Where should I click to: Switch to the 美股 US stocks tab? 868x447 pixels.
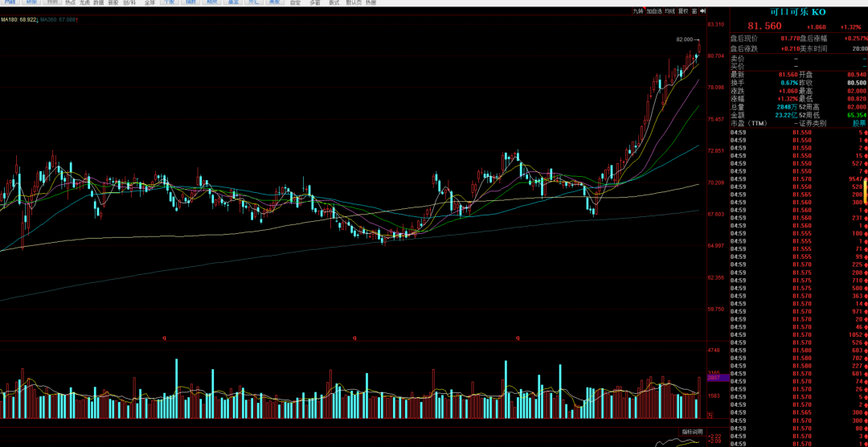point(274,2)
